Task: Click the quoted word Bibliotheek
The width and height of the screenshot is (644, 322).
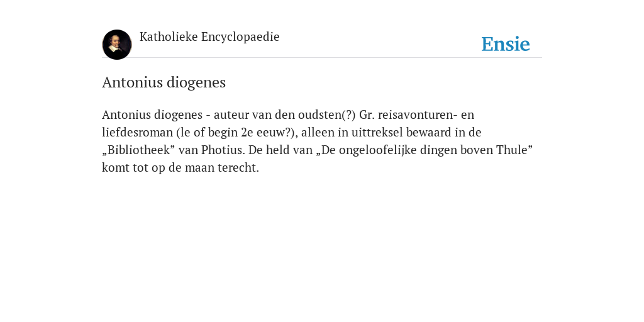Action: [x=138, y=150]
